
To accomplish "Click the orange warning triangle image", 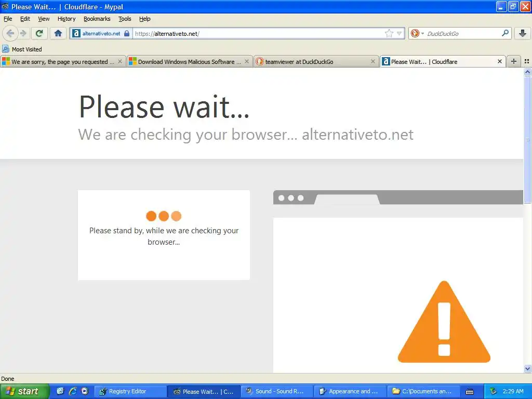I will [x=444, y=322].
